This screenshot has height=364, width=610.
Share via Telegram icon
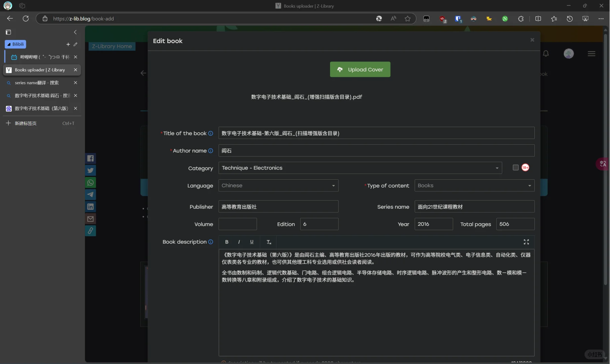pyautogui.click(x=90, y=195)
